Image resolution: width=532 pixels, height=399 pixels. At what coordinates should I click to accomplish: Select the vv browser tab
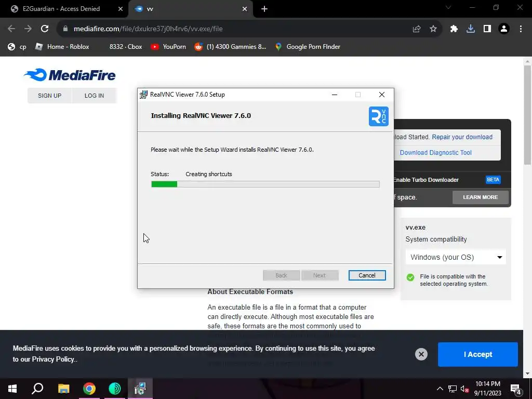click(x=190, y=9)
